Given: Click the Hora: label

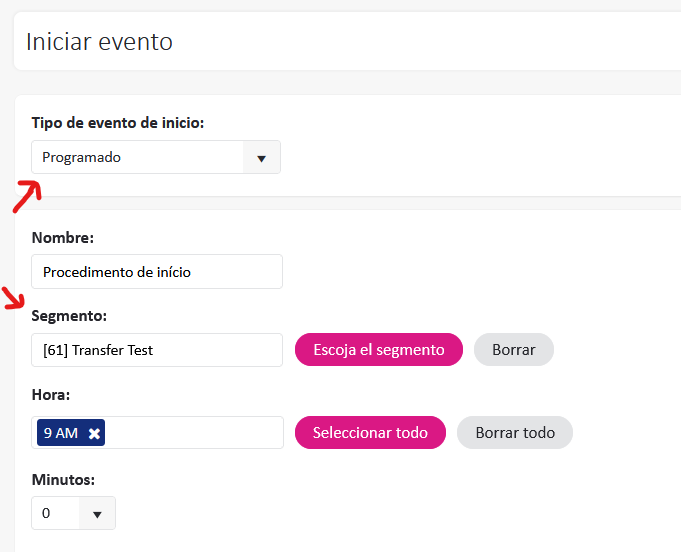Looking at the screenshot, I should [x=51, y=396].
